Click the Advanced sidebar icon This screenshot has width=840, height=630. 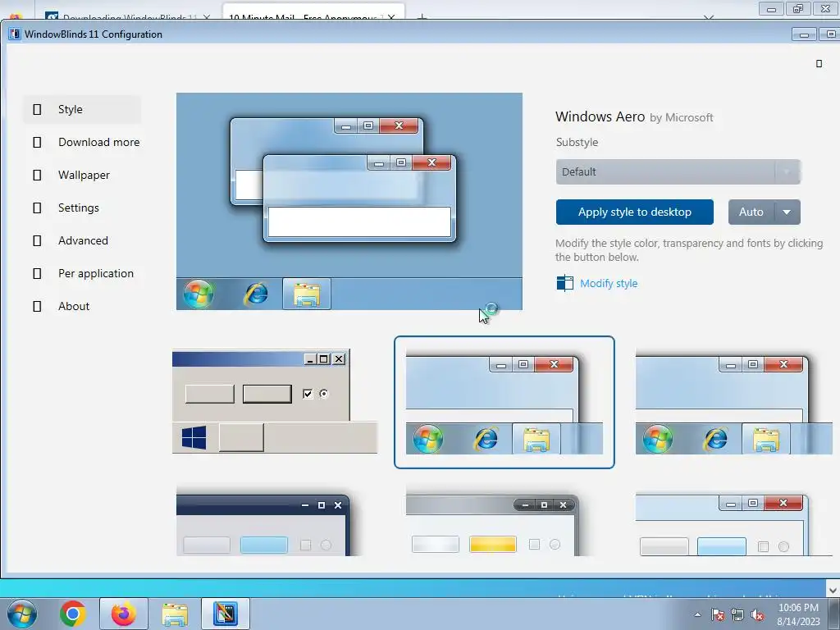coord(37,240)
